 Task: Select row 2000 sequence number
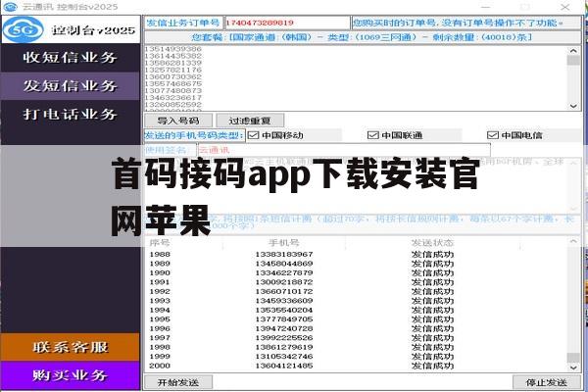160,366
